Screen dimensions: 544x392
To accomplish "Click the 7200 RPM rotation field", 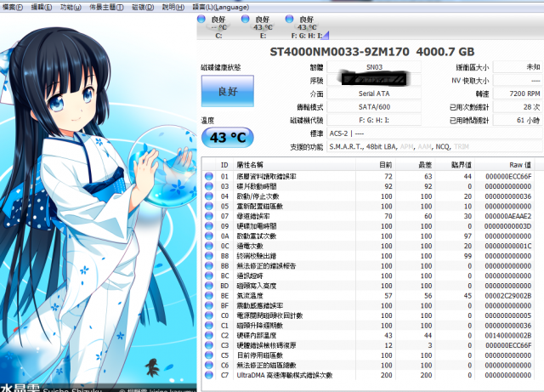I will (518, 94).
